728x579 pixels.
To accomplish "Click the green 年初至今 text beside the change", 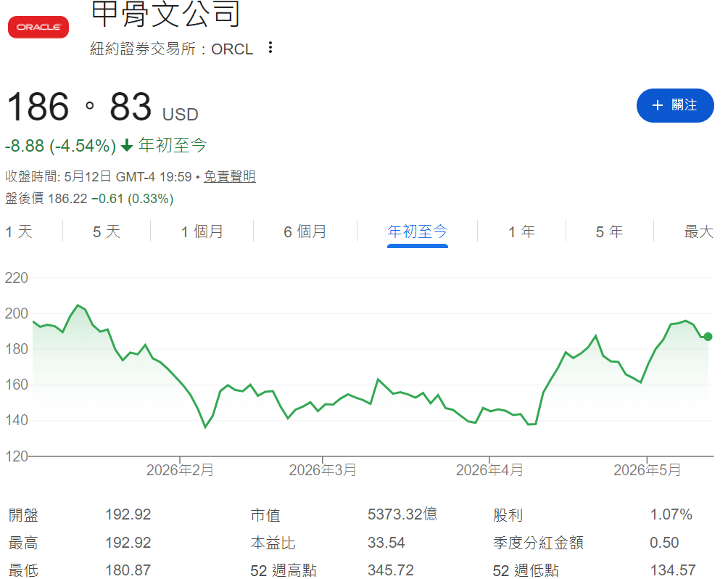I will 173,145.
